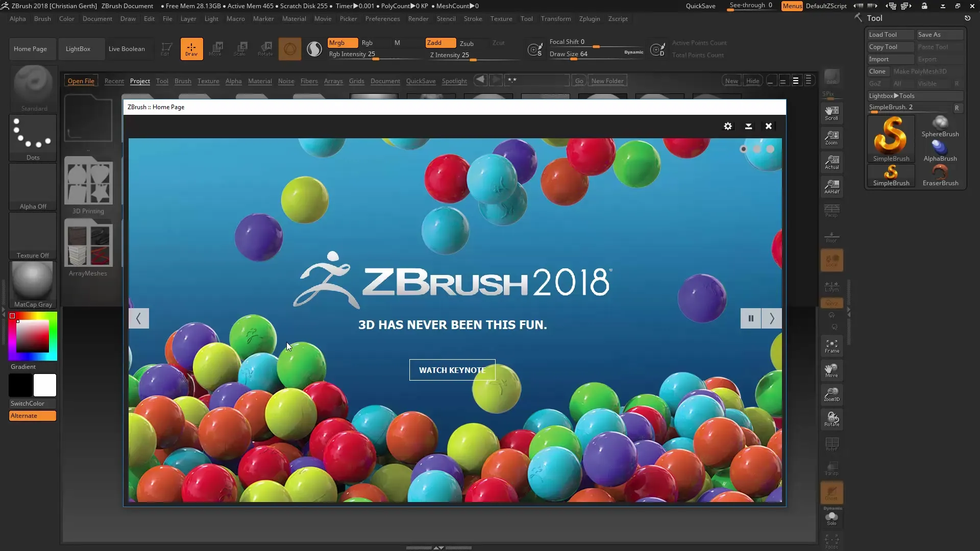This screenshot has height=551, width=980.
Task: Toggle Mrgb color mode
Action: (342, 43)
